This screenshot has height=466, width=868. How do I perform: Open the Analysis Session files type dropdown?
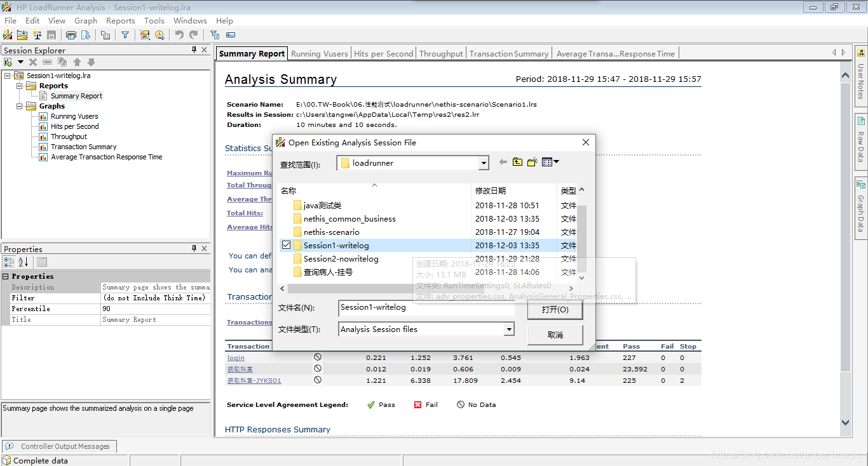(x=509, y=329)
